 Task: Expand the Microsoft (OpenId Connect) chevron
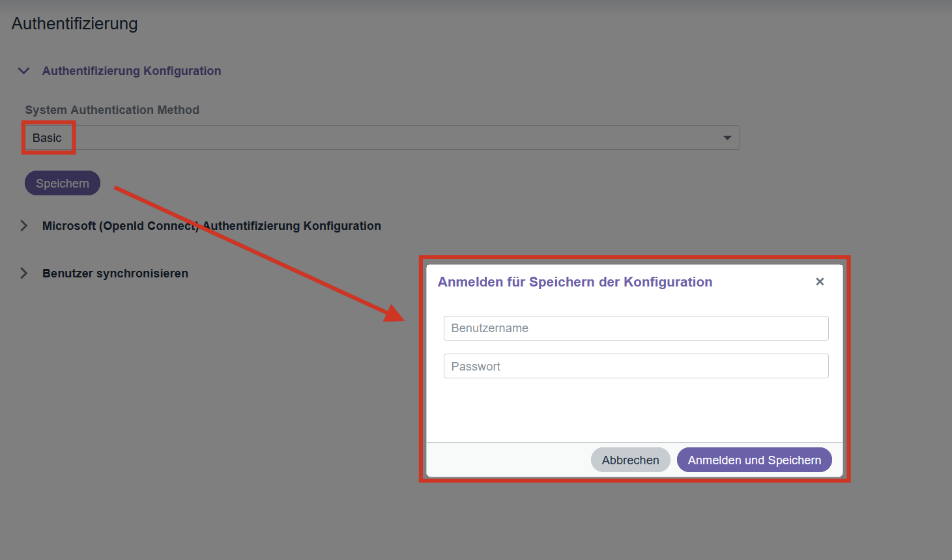[24, 226]
